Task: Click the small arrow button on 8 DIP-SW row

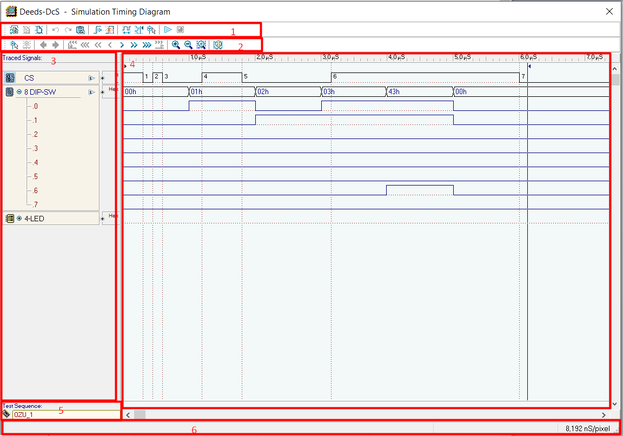Action: pos(91,92)
